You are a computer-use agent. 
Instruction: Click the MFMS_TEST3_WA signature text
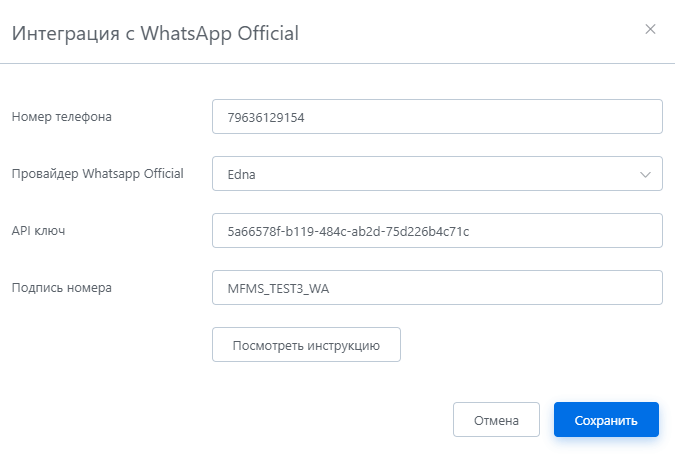278,289
